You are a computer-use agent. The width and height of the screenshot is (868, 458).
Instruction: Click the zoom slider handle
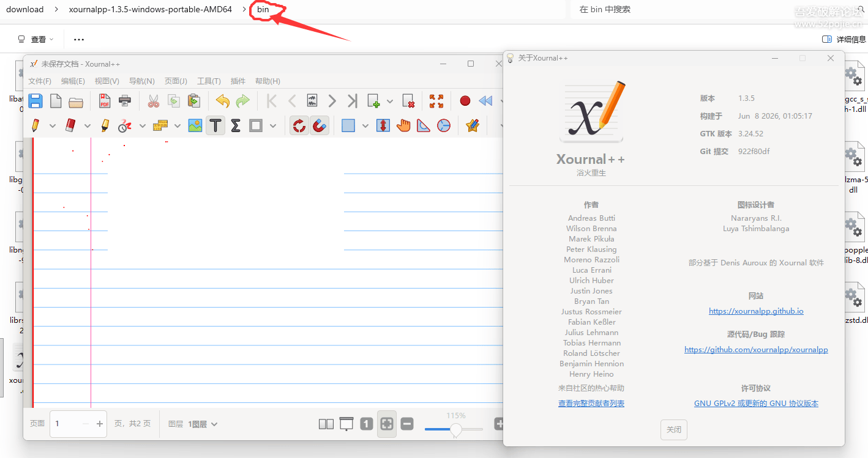point(455,430)
